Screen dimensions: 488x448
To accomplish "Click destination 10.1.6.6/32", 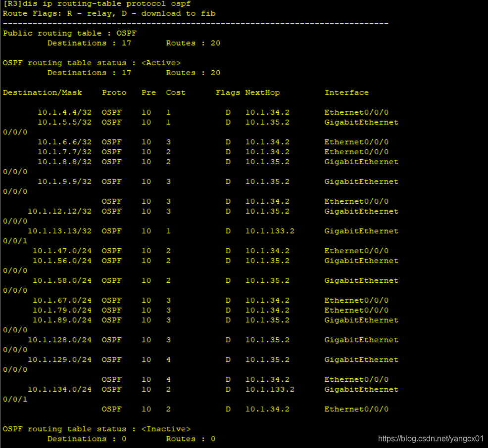I will click(64, 142).
